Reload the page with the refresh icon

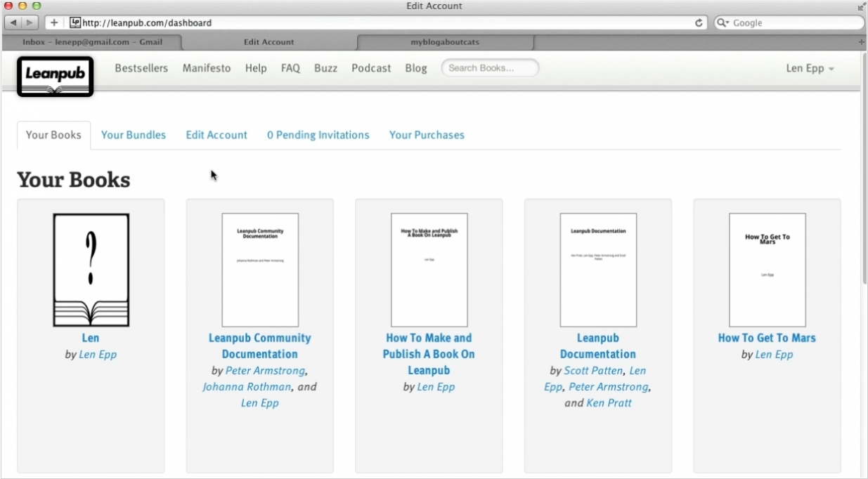(699, 22)
